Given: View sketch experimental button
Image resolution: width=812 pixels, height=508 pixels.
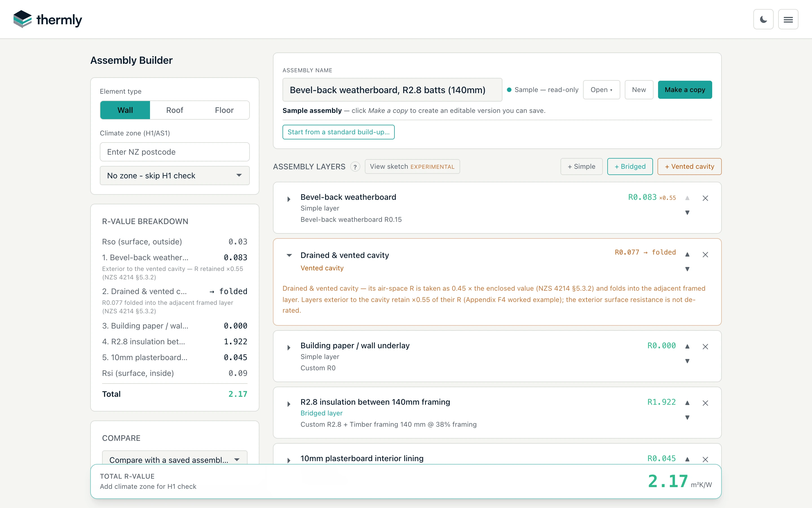Looking at the screenshot, I should (x=412, y=167).
